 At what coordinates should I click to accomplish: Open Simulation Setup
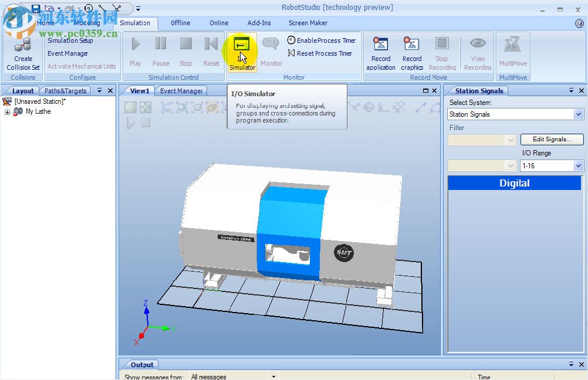point(70,40)
